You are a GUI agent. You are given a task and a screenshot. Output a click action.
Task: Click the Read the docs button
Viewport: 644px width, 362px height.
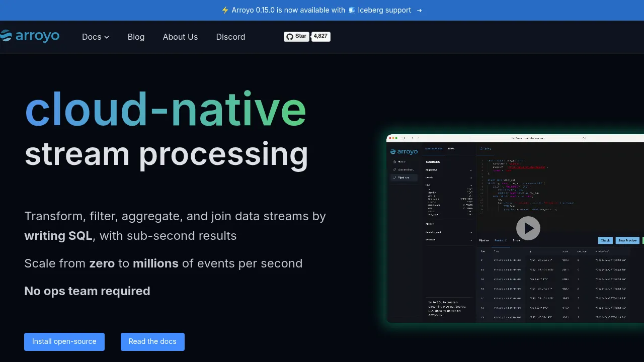[152, 342]
